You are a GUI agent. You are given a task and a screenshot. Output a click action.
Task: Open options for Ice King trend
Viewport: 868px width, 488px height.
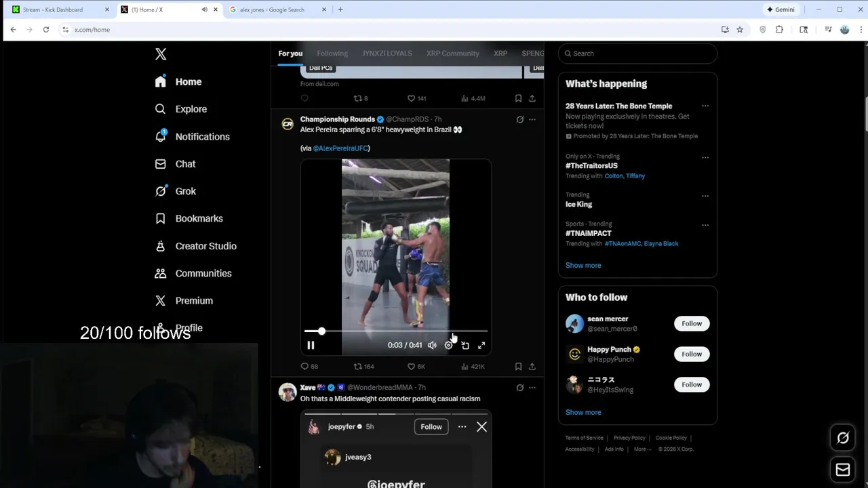click(x=705, y=197)
